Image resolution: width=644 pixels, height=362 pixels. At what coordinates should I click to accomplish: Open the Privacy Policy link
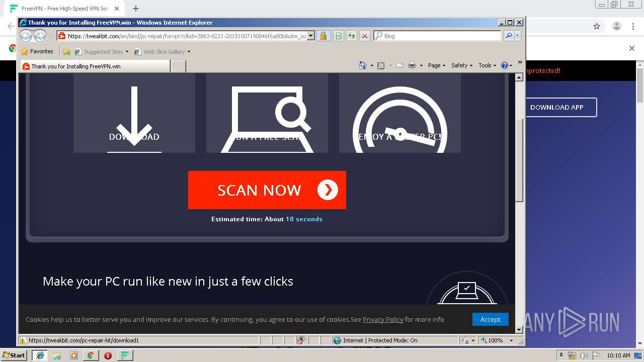383,319
